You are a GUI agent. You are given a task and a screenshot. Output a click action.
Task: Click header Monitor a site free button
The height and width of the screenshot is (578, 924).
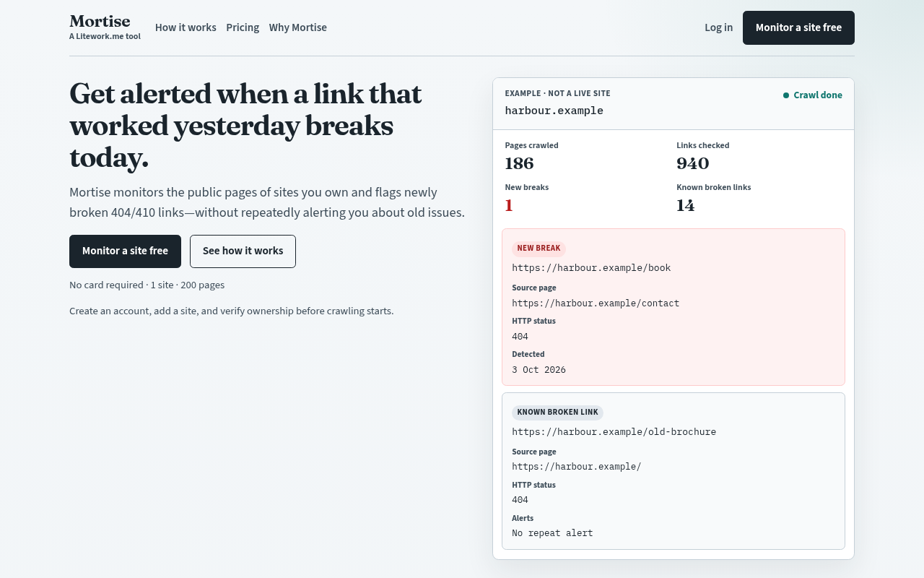(798, 27)
